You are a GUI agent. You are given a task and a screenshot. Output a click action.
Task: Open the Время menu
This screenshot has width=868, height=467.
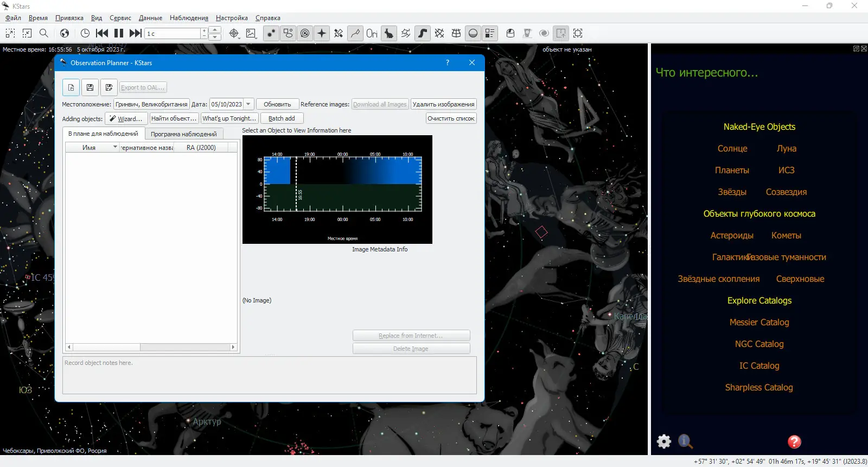(x=38, y=18)
